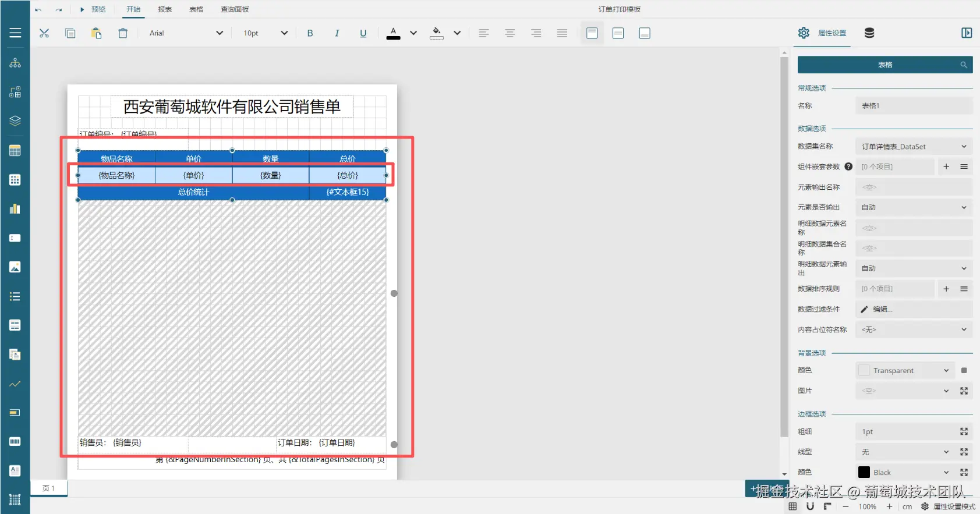980x514 pixels.
Task: Open 数据集名称 DataSet dropdown
Action: (x=914, y=147)
